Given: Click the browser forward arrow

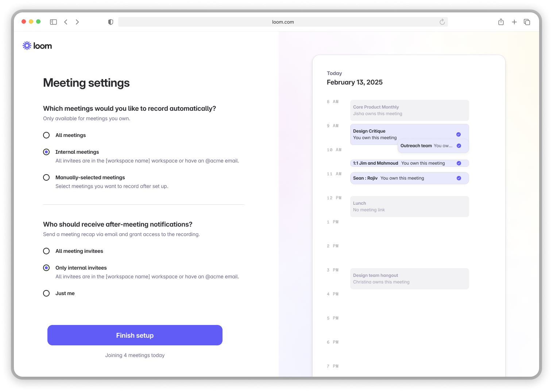Looking at the screenshot, I should pos(77,22).
